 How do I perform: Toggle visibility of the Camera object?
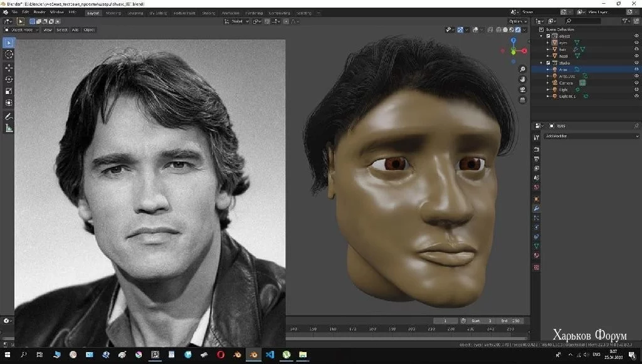coord(636,83)
